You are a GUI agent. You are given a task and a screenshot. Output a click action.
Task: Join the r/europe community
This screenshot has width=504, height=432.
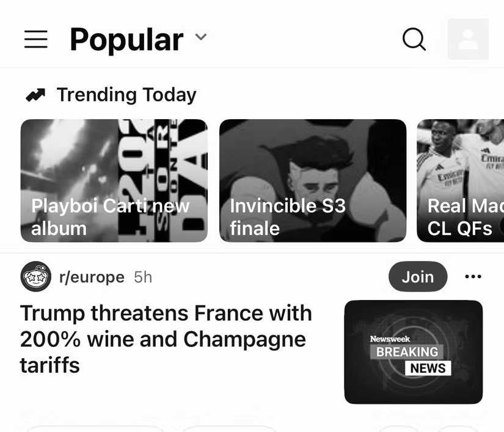pyautogui.click(x=418, y=277)
